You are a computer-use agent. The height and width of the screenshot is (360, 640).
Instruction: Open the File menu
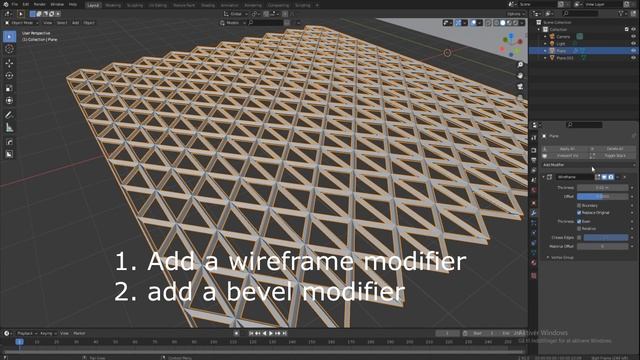tap(15, 4)
